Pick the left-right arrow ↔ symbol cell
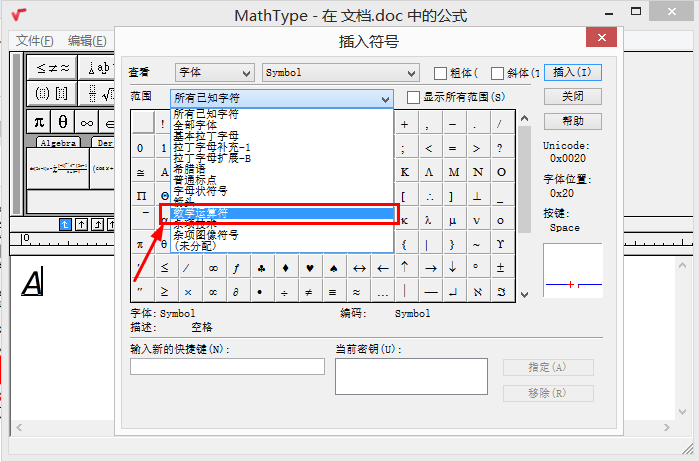This screenshot has height=462, width=699. [359, 268]
